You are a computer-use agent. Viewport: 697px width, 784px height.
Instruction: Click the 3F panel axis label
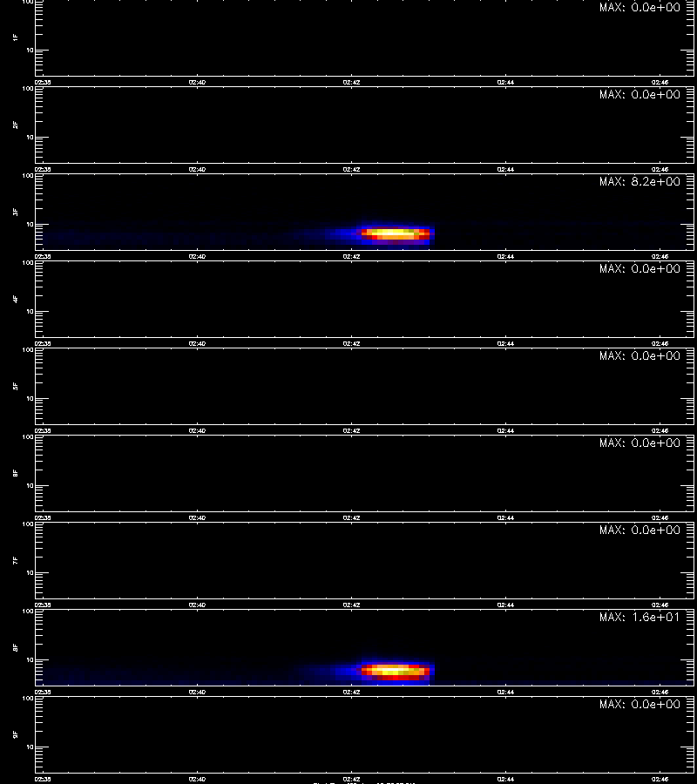[16, 212]
